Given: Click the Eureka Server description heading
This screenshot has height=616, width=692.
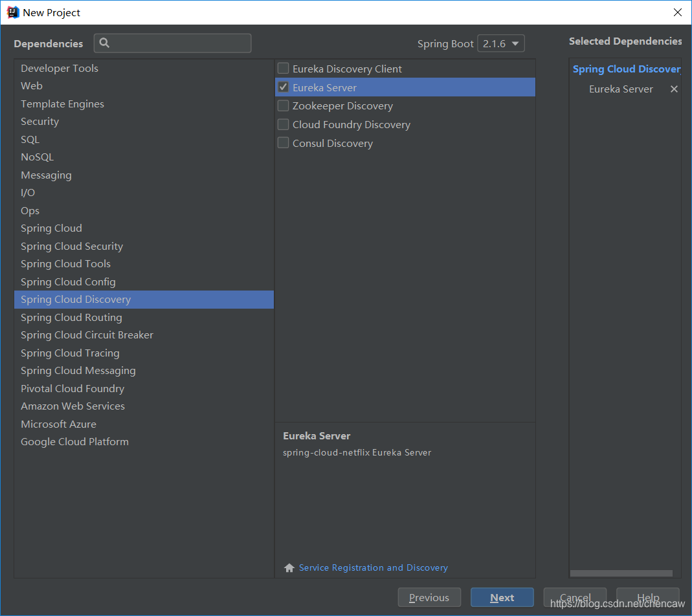Looking at the screenshot, I should (317, 436).
